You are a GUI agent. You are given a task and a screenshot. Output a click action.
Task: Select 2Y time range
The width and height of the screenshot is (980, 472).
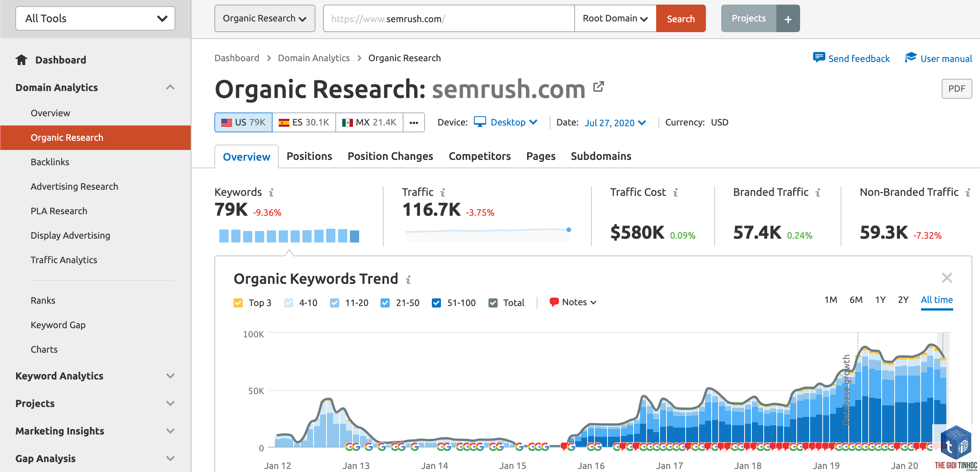coord(903,300)
